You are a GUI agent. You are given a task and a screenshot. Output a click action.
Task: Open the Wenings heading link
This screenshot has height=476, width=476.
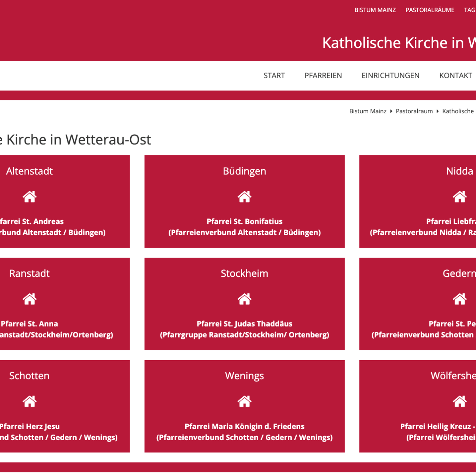[x=244, y=376]
